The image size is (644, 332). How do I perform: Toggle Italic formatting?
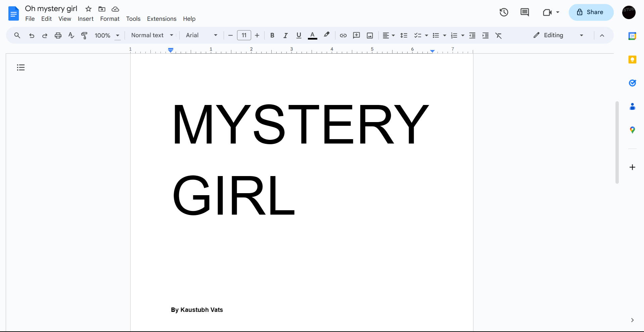click(x=285, y=36)
